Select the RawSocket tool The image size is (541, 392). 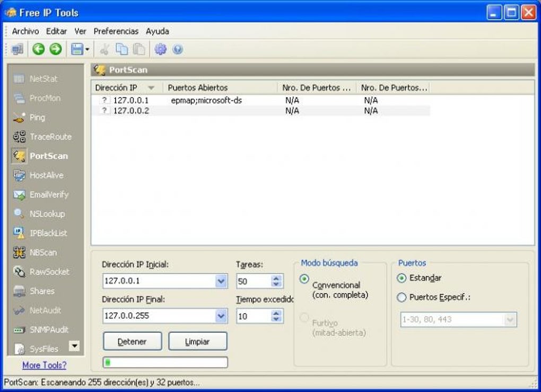(x=41, y=272)
